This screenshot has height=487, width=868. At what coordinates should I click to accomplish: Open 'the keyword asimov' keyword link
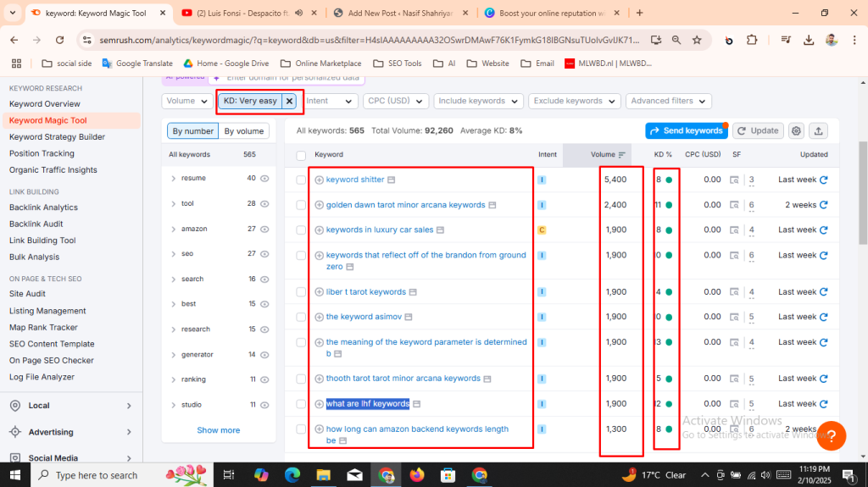point(364,317)
